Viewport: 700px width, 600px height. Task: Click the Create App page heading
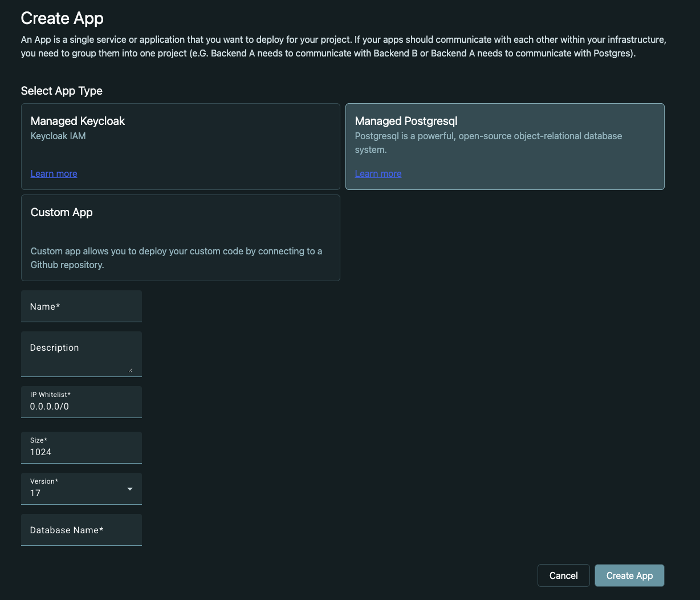click(62, 18)
